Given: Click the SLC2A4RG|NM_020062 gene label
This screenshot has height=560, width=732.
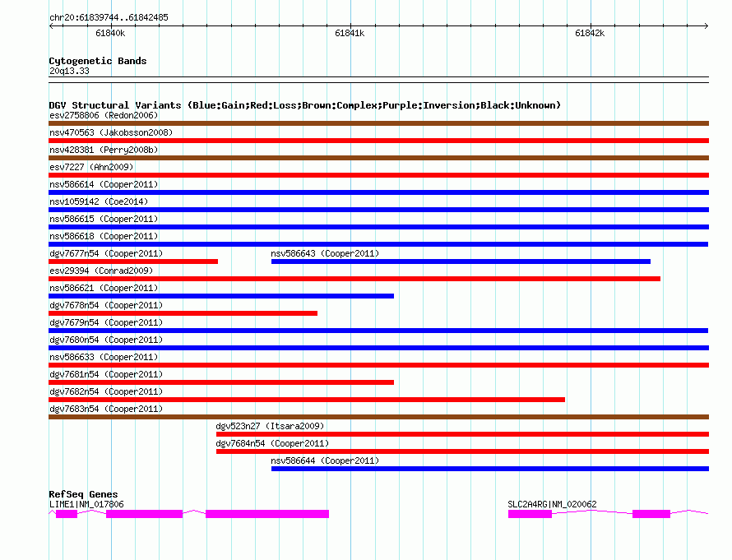Looking at the screenshot, I should pyautogui.click(x=552, y=504).
